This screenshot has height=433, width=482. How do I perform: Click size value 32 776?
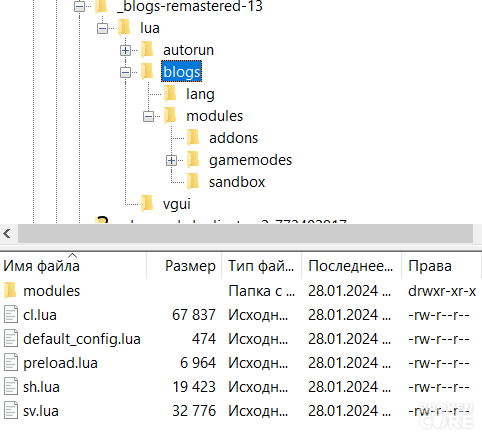(x=194, y=411)
